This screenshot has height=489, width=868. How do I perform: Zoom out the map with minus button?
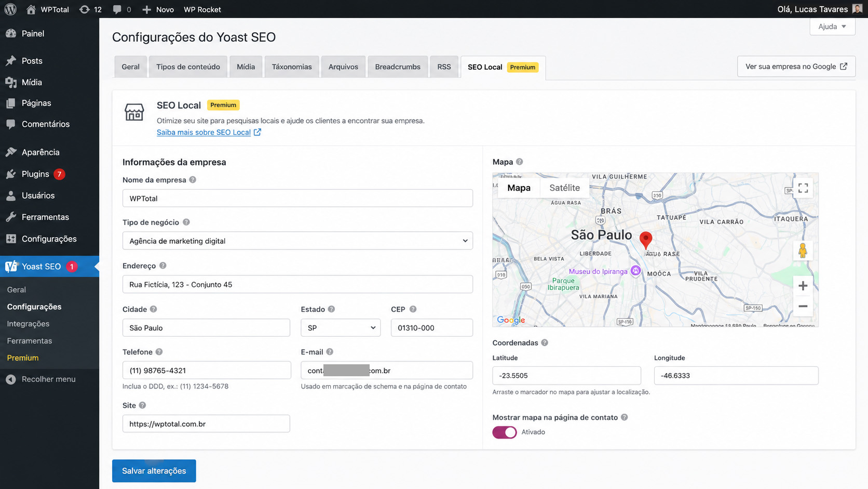coord(803,306)
